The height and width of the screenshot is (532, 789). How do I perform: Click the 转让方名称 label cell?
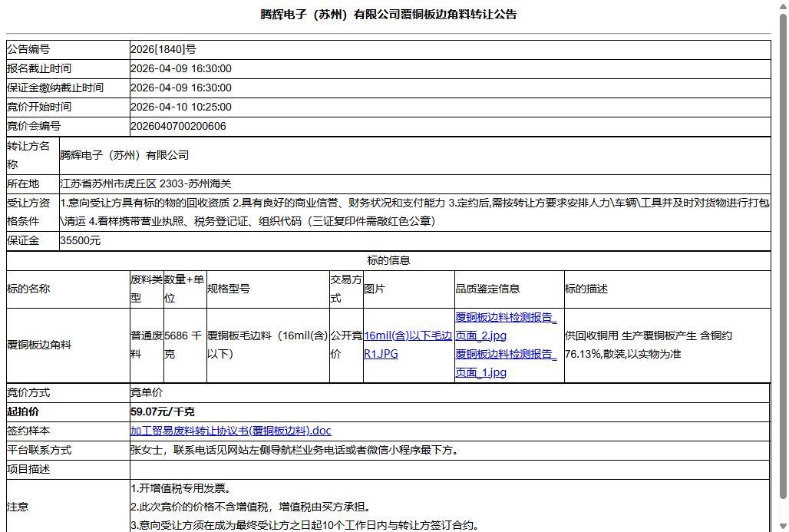click(x=33, y=156)
